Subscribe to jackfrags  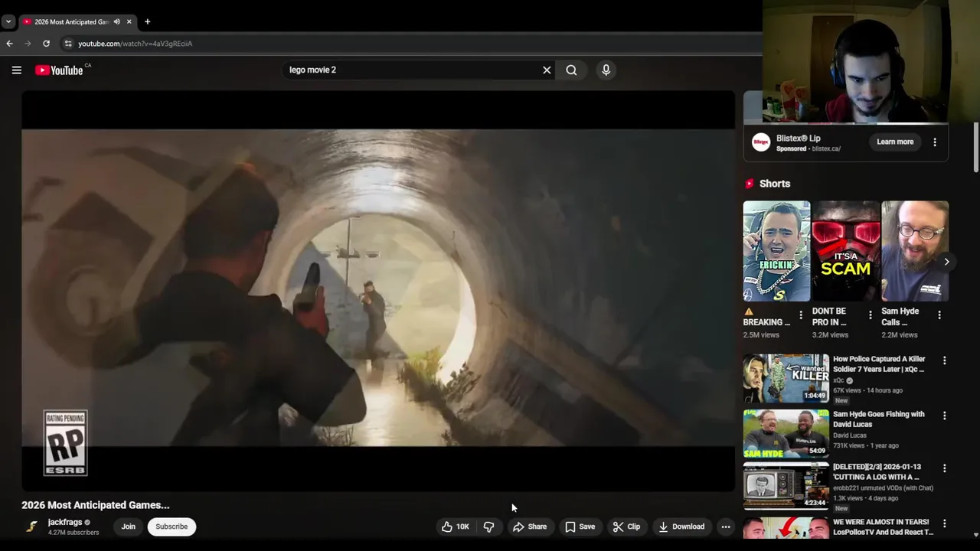171,527
